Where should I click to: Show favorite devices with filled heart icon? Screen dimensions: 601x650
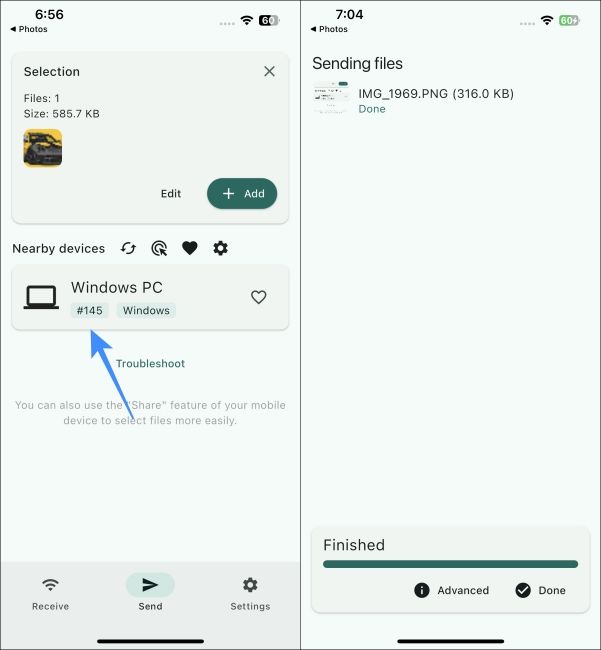(x=190, y=248)
